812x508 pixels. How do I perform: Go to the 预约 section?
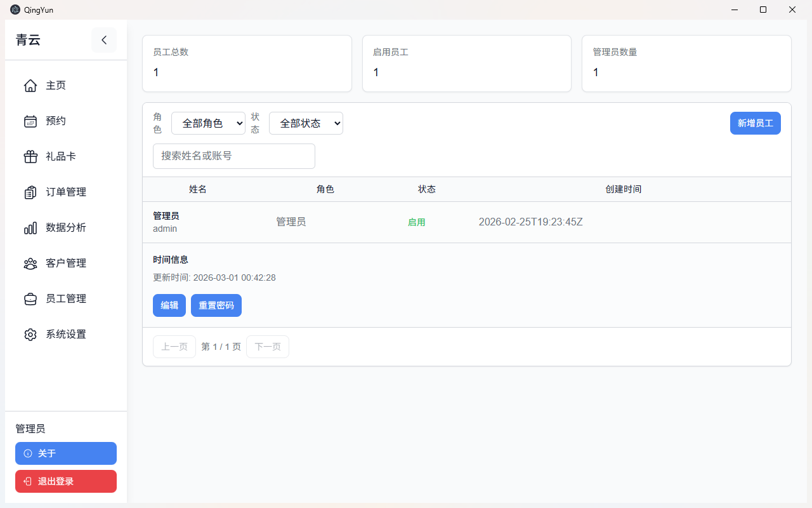point(66,121)
